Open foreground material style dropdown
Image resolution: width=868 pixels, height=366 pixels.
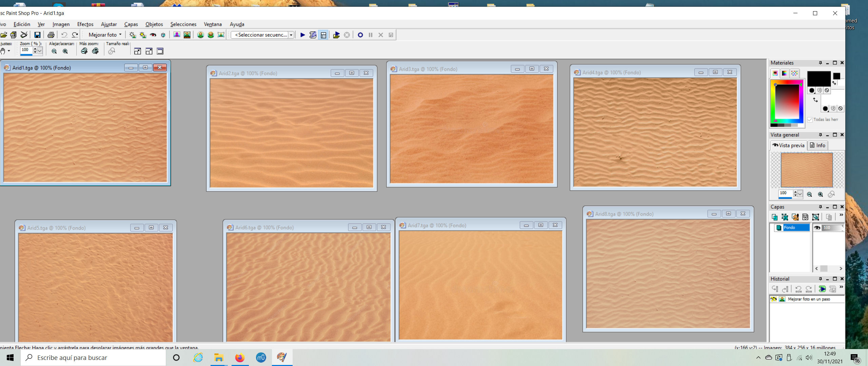coord(812,90)
